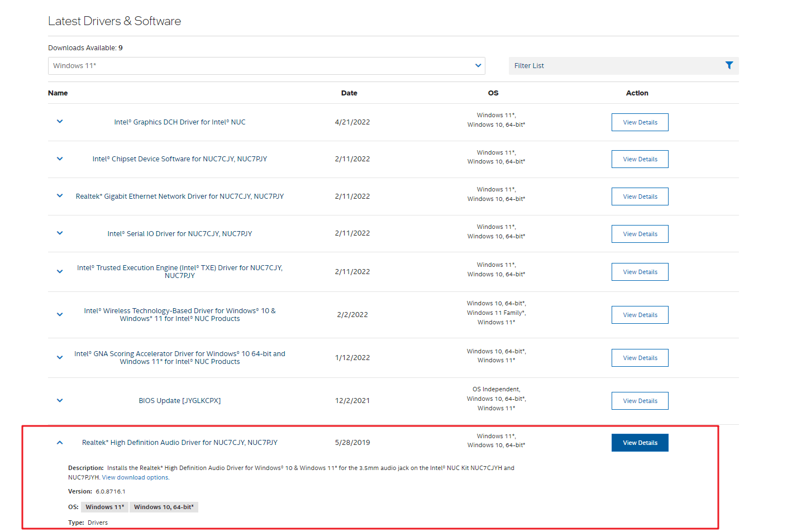Click the Action column header

pos(637,93)
